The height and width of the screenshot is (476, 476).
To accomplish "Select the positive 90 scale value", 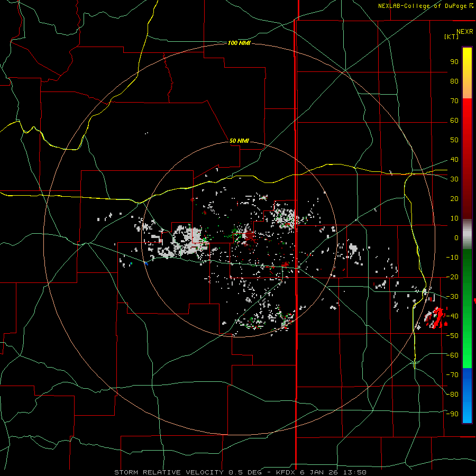I will coord(454,62).
